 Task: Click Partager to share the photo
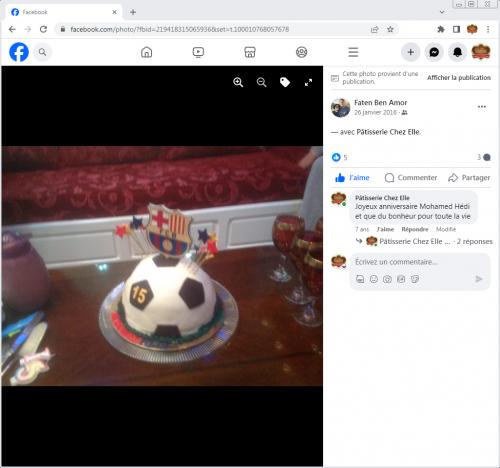469,178
